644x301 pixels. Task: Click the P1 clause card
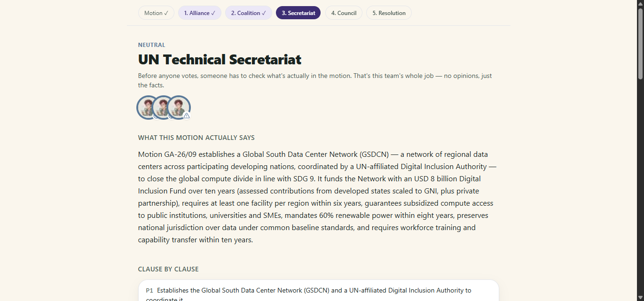point(318,291)
